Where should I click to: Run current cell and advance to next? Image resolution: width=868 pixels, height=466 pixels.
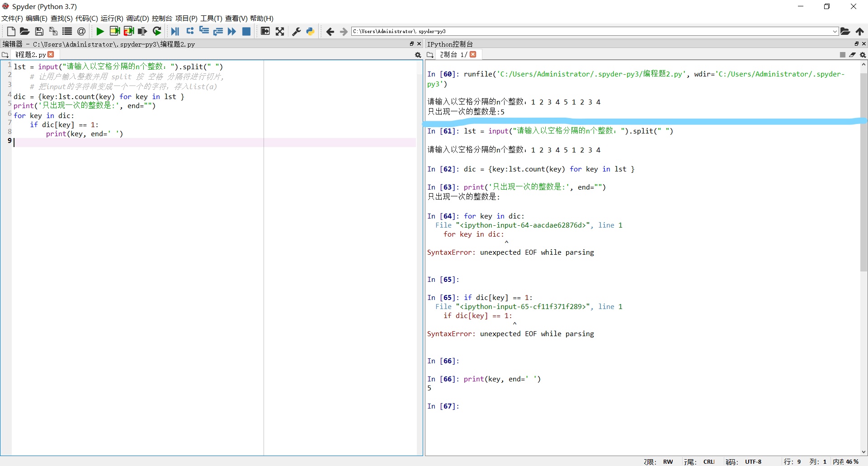tap(129, 31)
